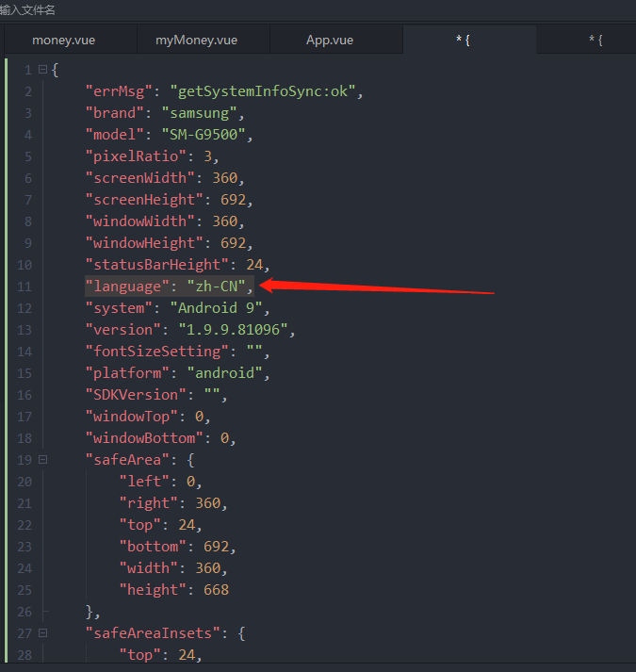
Task: Collapse the root object fold at line 1
Action: click(x=42, y=70)
